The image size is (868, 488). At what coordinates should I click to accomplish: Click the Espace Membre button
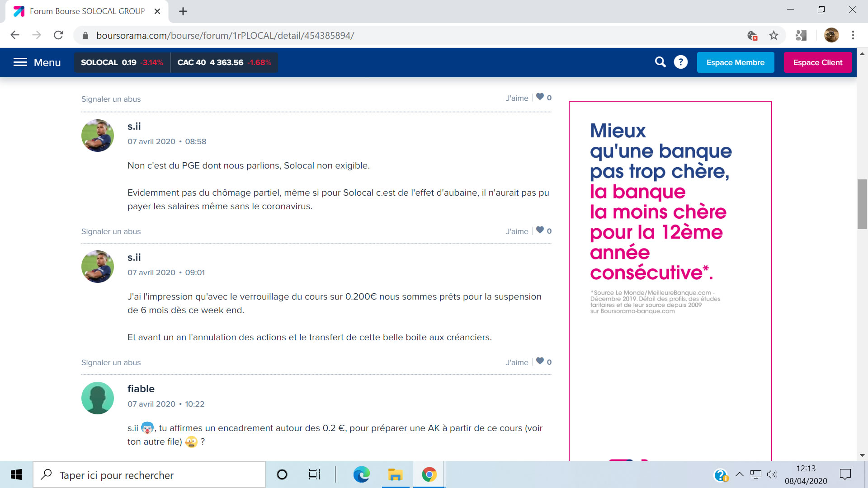735,62
